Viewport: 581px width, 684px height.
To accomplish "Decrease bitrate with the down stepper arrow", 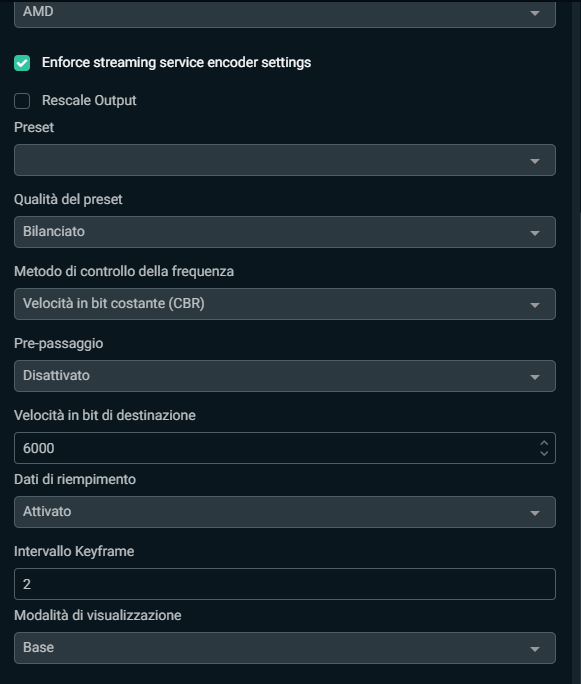I will pyautogui.click(x=544, y=454).
